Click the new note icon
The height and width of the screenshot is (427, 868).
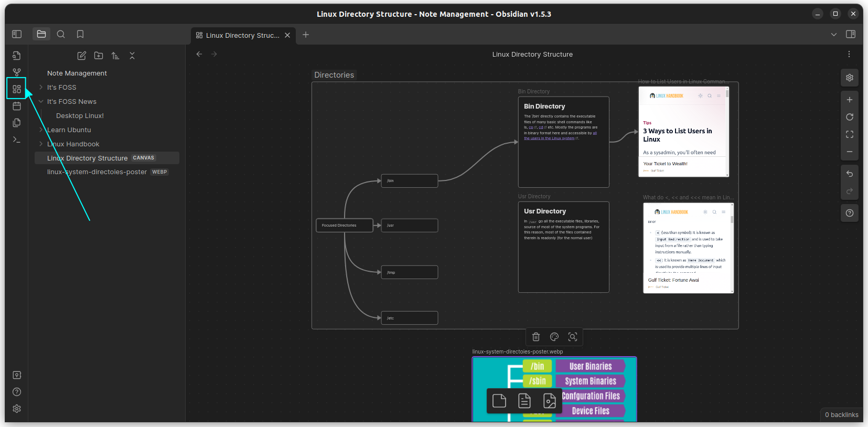[82, 56]
